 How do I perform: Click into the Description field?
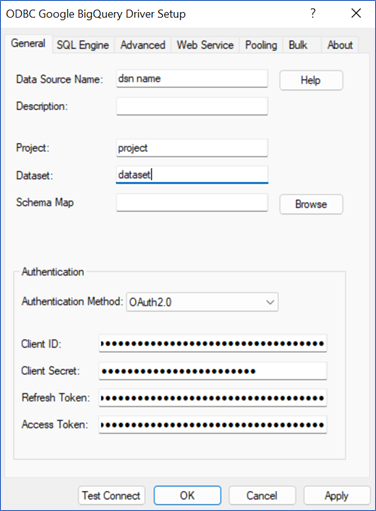point(192,106)
